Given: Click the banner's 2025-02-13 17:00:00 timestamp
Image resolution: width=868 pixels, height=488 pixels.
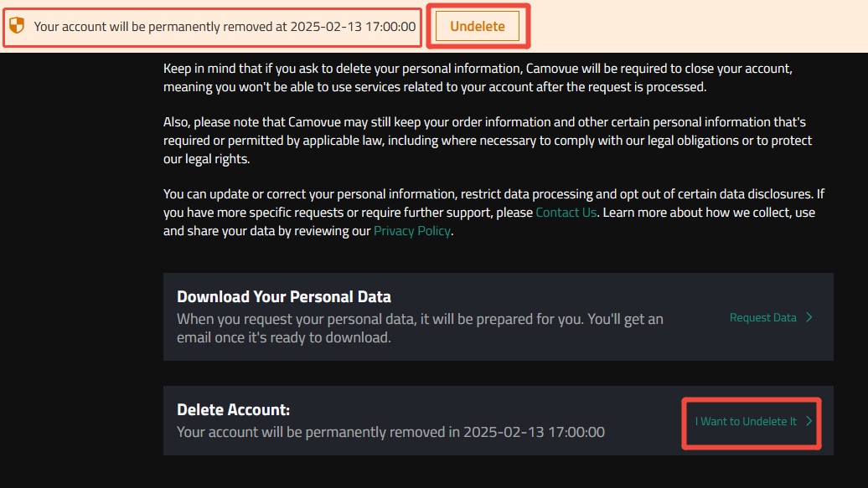Looking at the screenshot, I should [354, 26].
